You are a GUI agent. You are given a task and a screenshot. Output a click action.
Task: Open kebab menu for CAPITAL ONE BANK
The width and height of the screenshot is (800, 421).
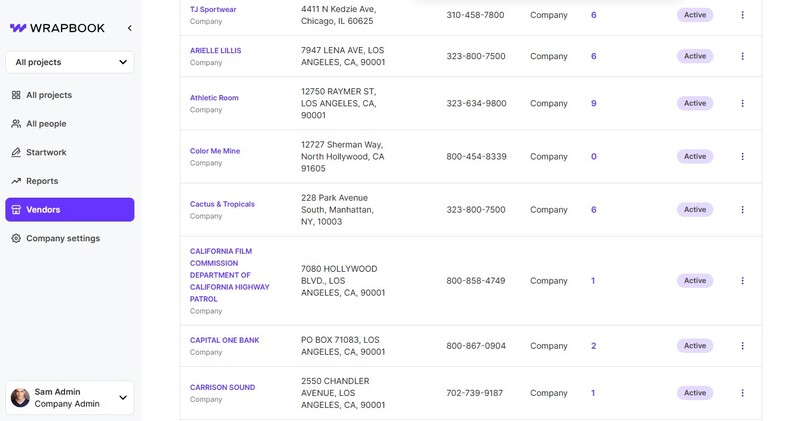742,346
